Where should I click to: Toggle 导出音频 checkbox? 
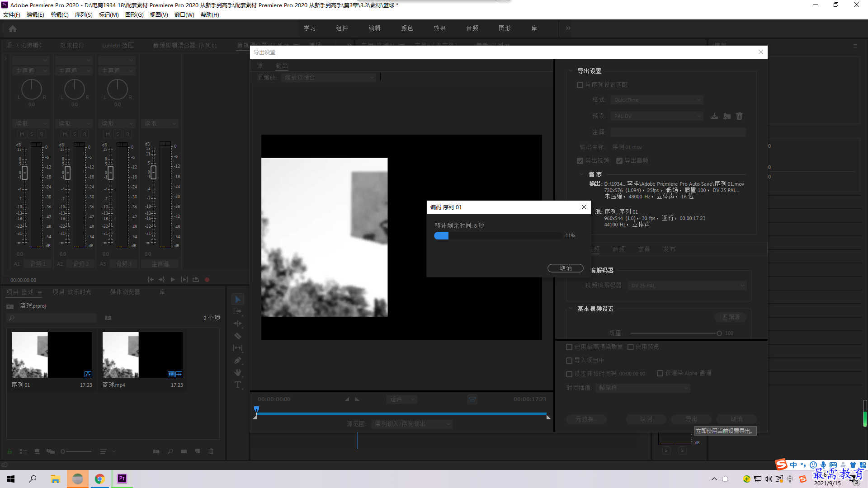(x=619, y=161)
